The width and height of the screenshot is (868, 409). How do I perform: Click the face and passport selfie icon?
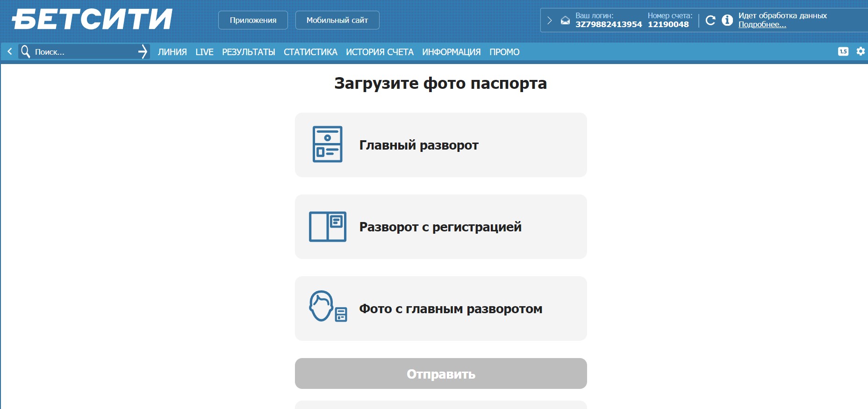(x=328, y=307)
